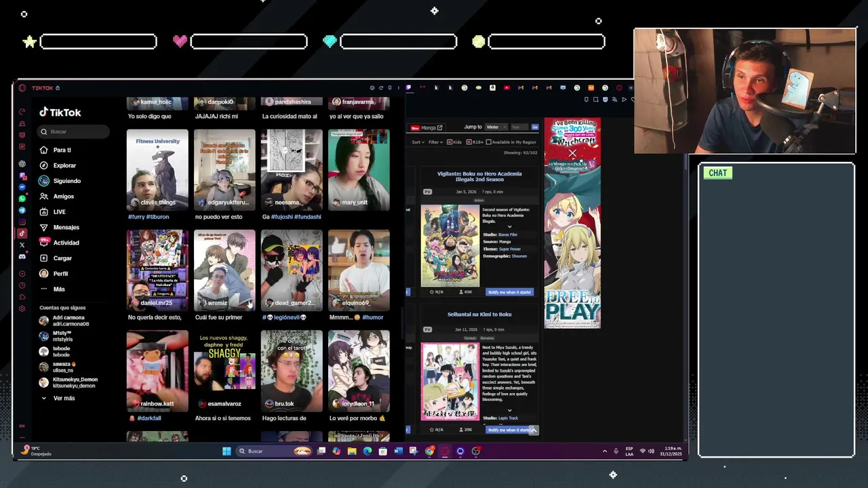Close the Witchcraft ad overlay X

(x=572, y=154)
